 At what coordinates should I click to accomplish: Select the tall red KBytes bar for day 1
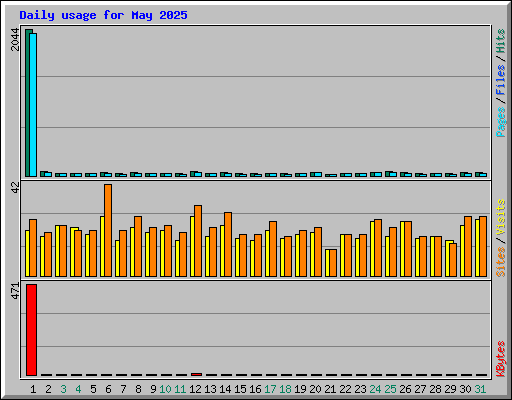coord(31,330)
